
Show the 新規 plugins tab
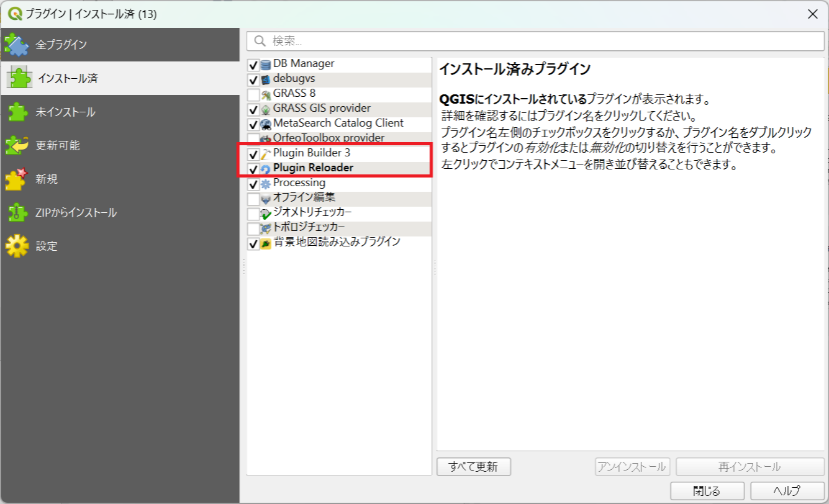click(120, 179)
